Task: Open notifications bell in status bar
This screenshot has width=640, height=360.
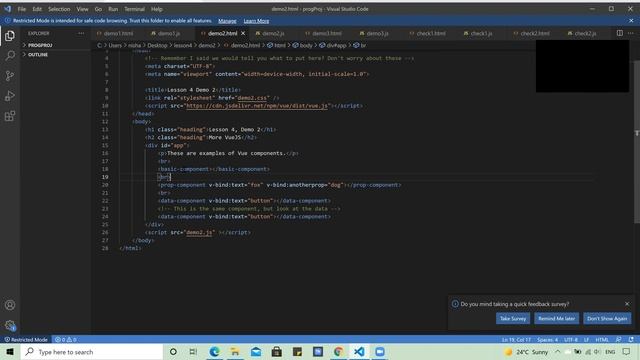Action: tap(631, 340)
